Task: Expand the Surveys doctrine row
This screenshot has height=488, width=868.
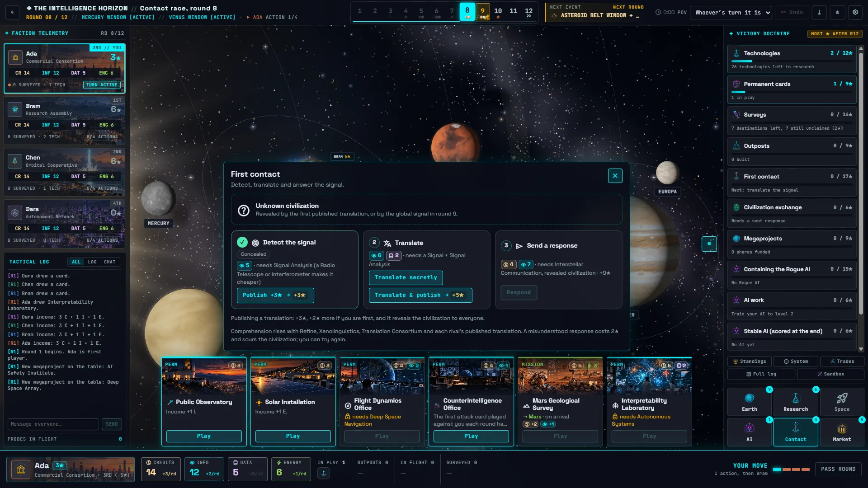Action: [x=792, y=121]
